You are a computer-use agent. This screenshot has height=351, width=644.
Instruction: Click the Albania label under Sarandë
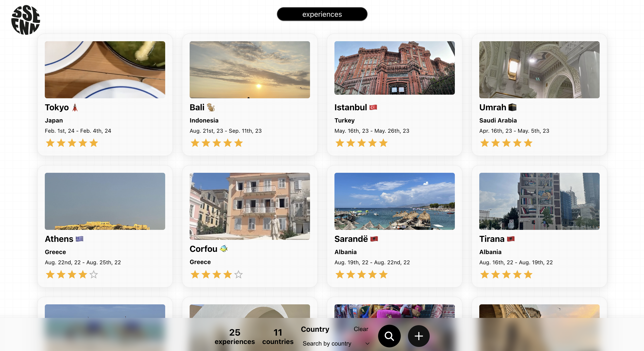coord(346,252)
